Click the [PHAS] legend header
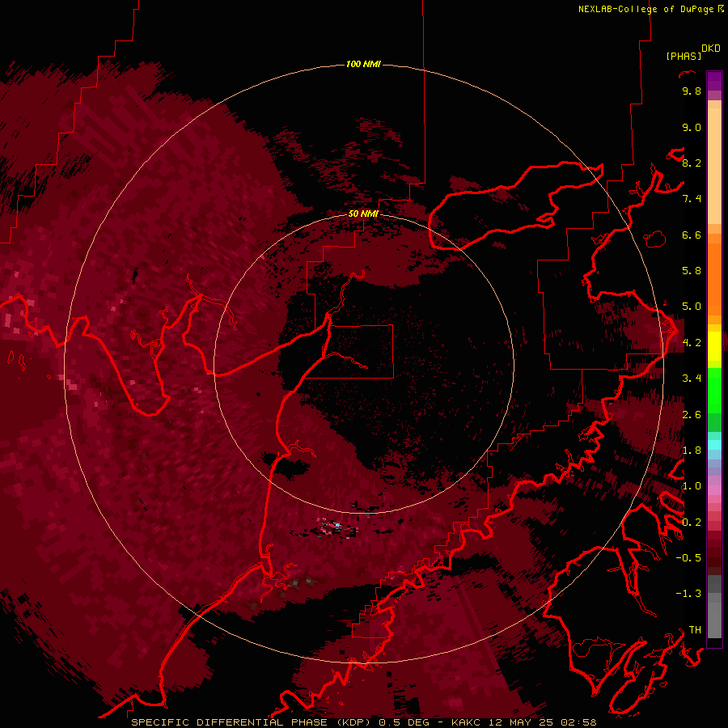The image size is (728, 728). [x=684, y=56]
